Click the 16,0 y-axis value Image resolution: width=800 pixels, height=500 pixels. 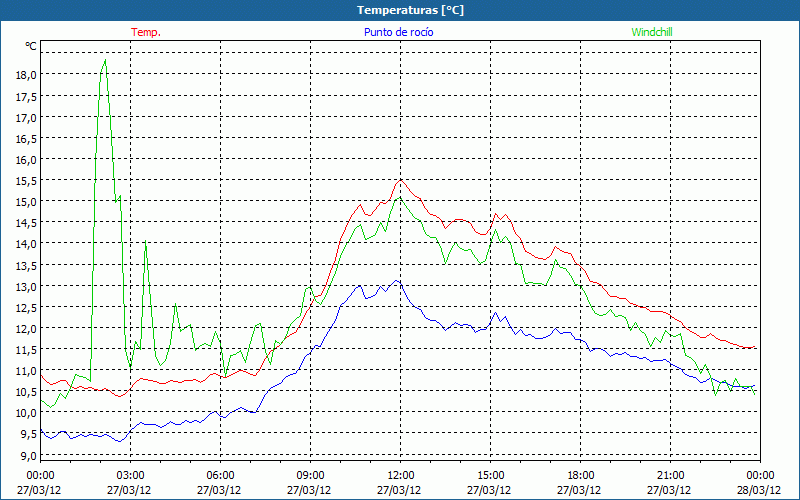[27, 160]
